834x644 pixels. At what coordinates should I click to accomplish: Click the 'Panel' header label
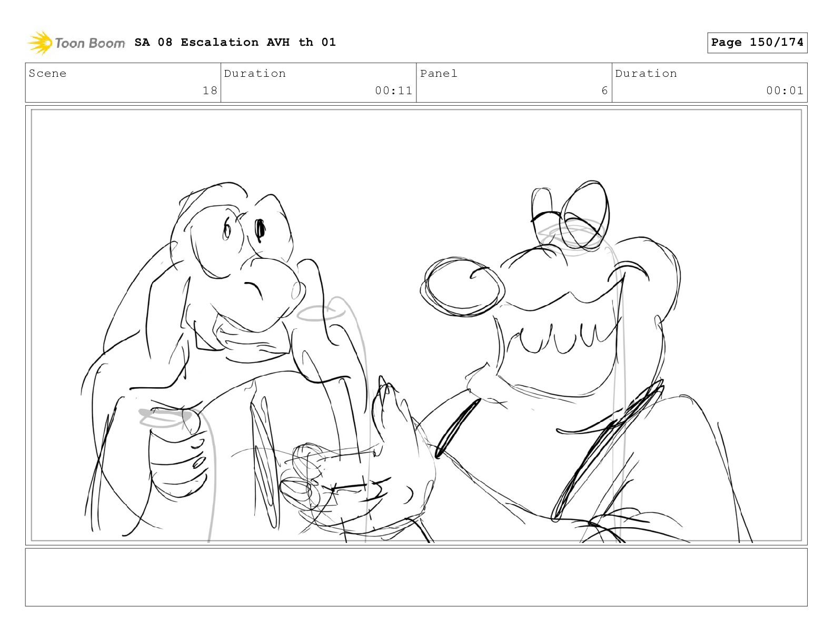(439, 74)
